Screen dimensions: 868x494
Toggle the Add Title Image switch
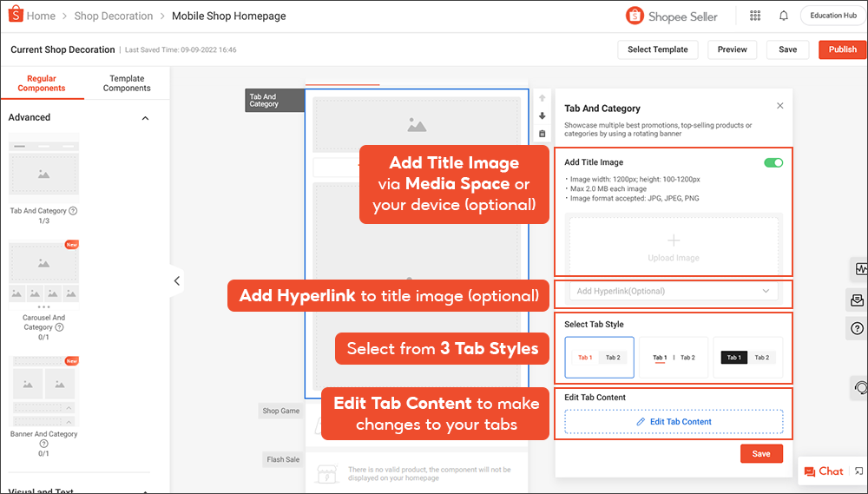pyautogui.click(x=773, y=162)
